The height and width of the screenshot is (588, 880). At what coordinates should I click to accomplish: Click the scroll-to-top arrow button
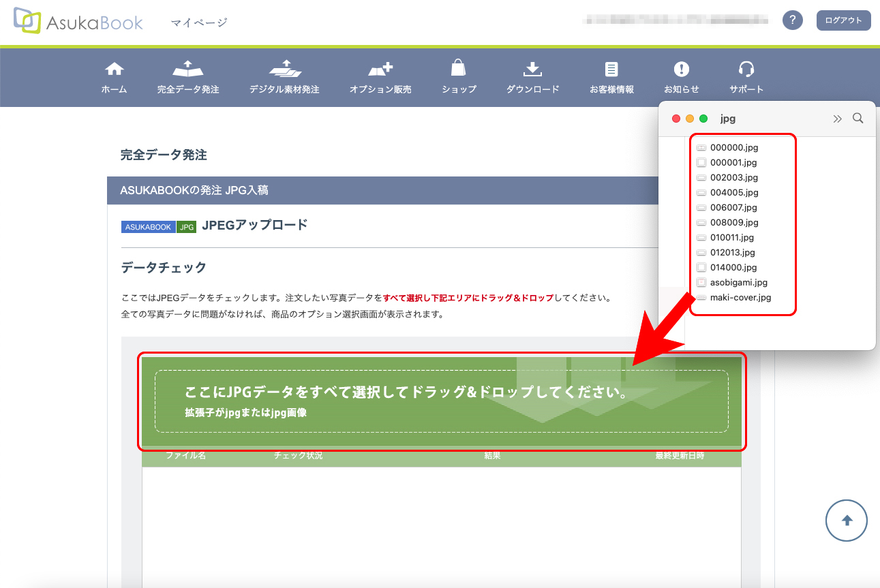[x=847, y=521]
